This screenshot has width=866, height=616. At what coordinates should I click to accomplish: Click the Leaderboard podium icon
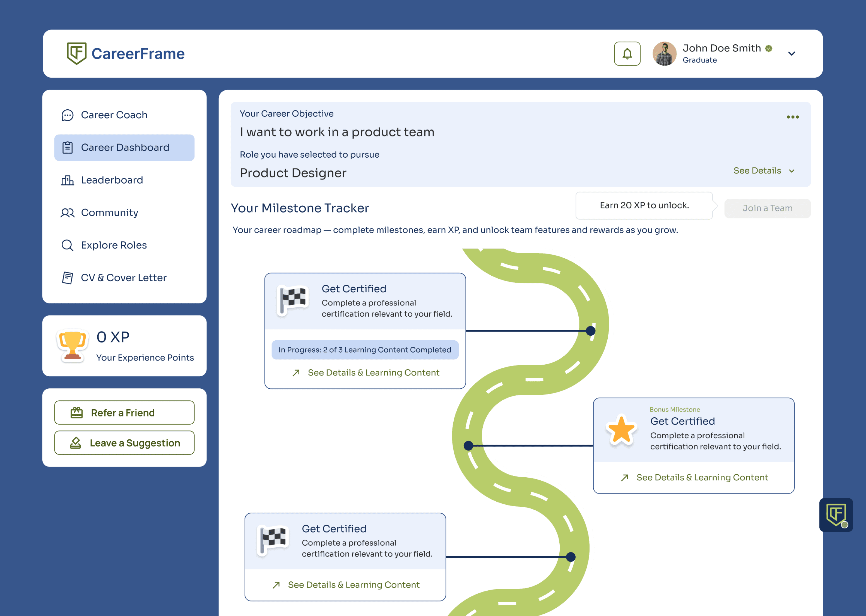tap(68, 180)
